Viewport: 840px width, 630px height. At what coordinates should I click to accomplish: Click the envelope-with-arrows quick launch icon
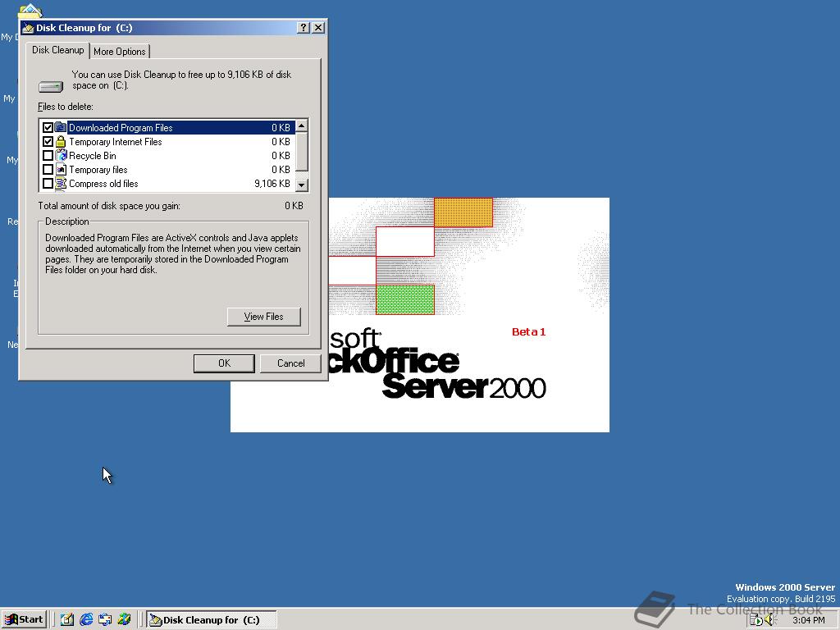pos(105,619)
